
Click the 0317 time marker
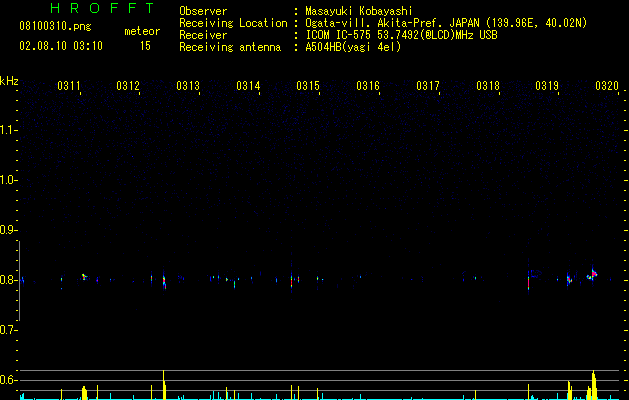pos(428,86)
